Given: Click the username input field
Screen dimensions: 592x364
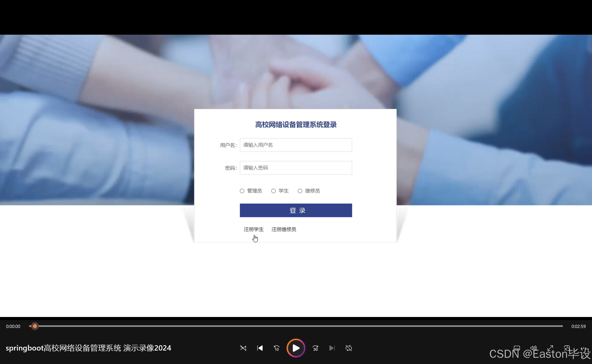Looking at the screenshot, I should (295, 145).
